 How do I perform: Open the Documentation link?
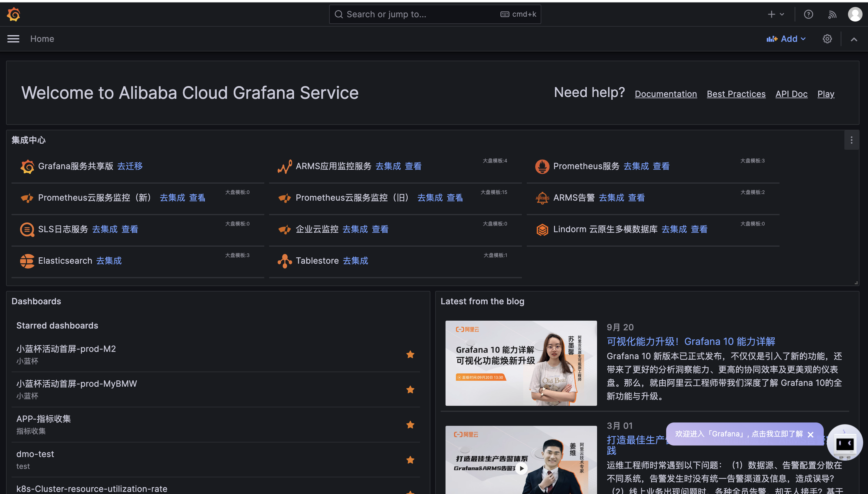[x=666, y=94]
